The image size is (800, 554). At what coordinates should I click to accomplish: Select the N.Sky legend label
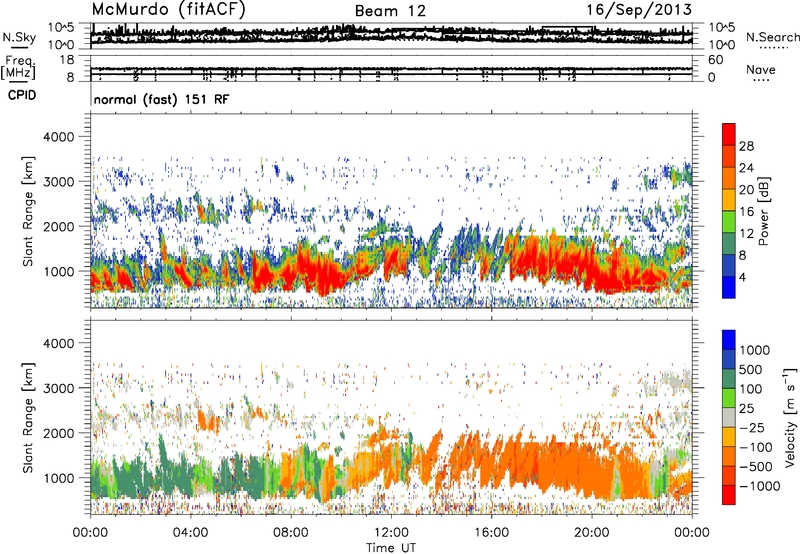[19, 38]
